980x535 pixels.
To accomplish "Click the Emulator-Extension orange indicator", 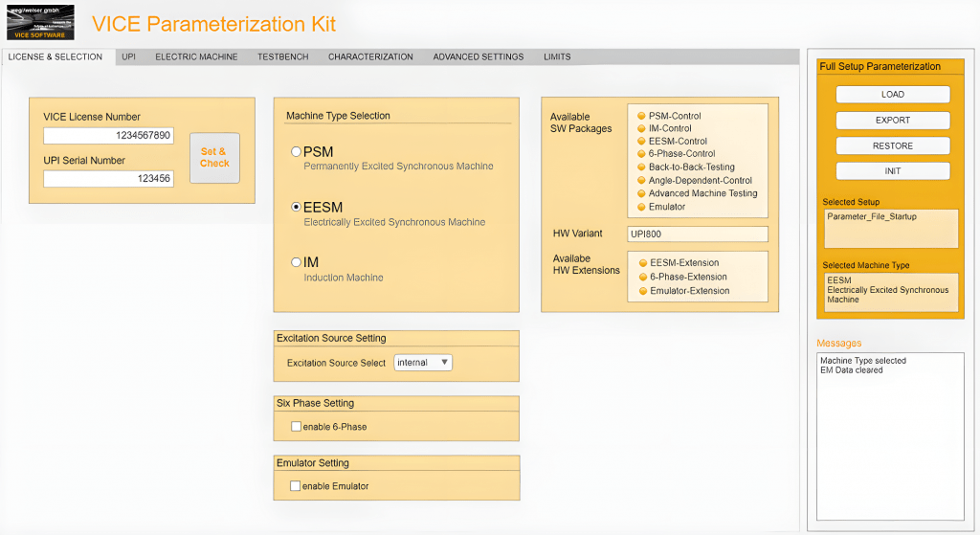I will click(x=642, y=291).
